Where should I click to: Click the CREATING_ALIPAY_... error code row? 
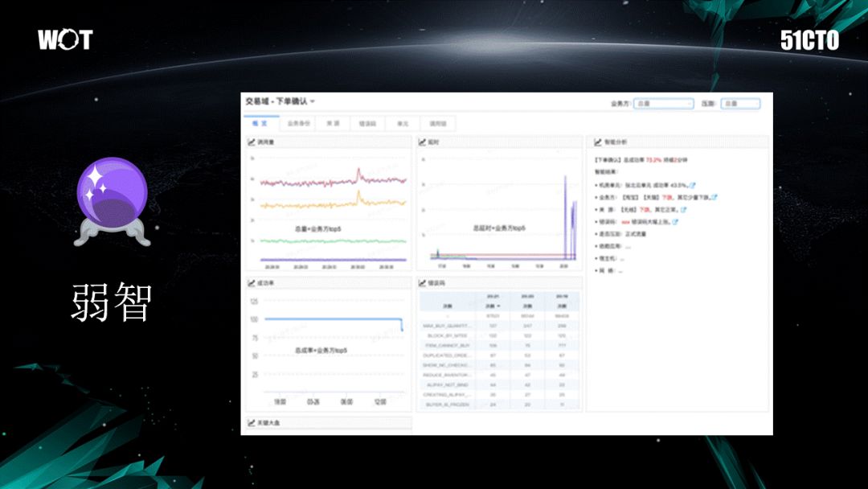(x=499, y=395)
